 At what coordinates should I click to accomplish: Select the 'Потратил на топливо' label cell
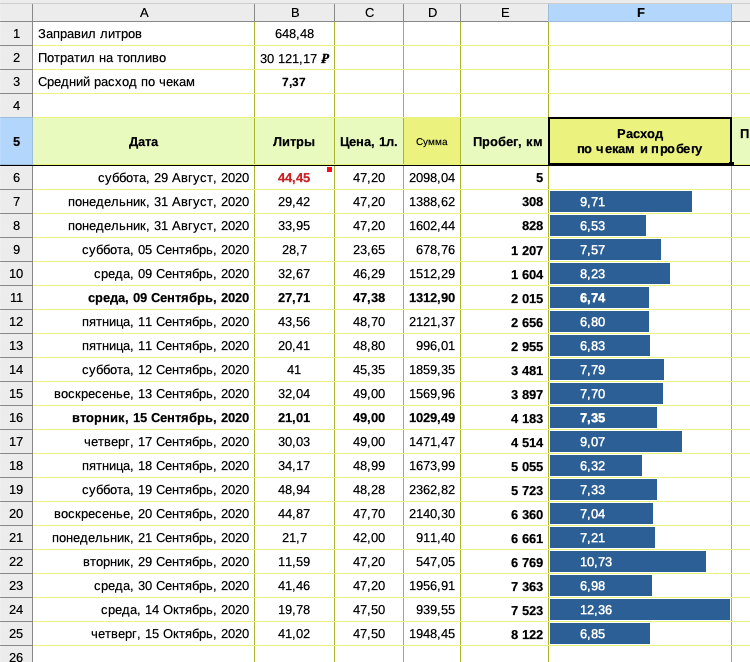[x=144, y=58]
